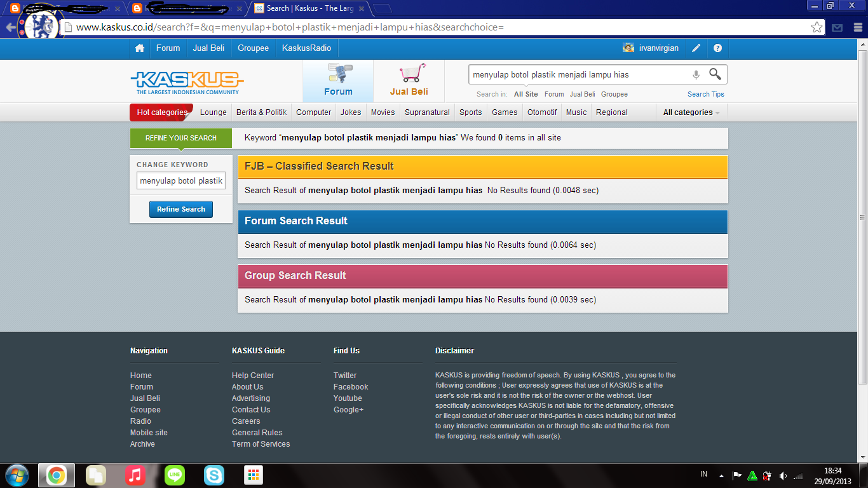Click the Hot categories label
This screenshot has height=488, width=868.
(x=161, y=112)
